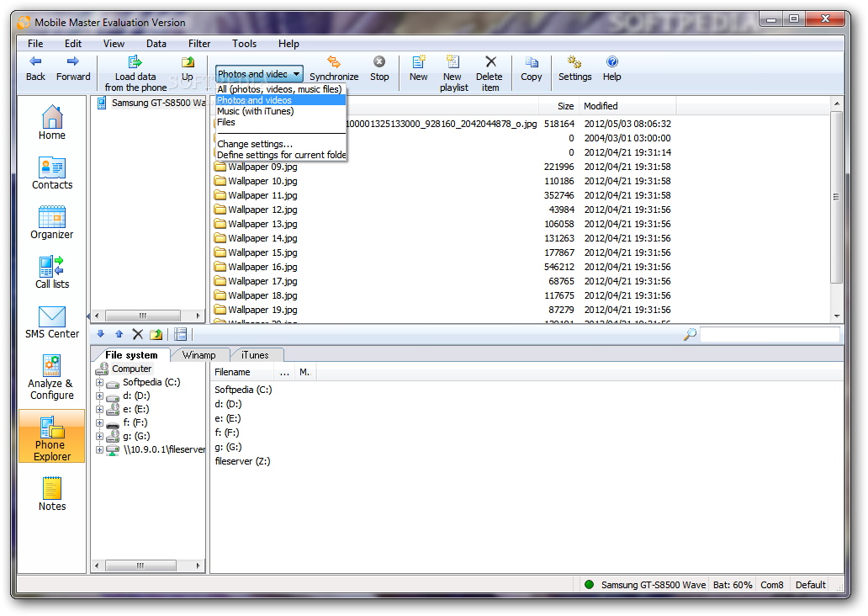Screen dimensions: 868x616
Task: Click in the search input field
Action: coord(770,335)
